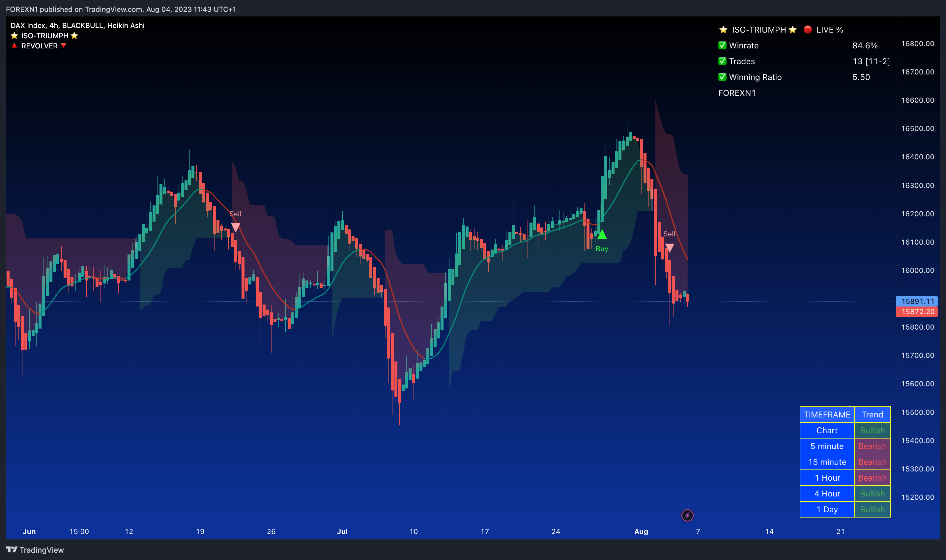Select the ISO-TRIUMPH indicator legend label
The width and height of the screenshot is (946, 560).
click(x=44, y=36)
